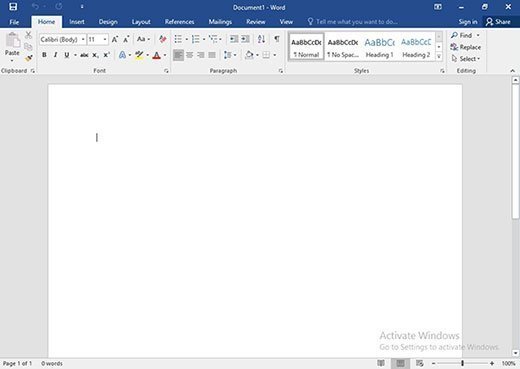
Task: Apply Text Effects glowing A icon
Action: [122, 55]
